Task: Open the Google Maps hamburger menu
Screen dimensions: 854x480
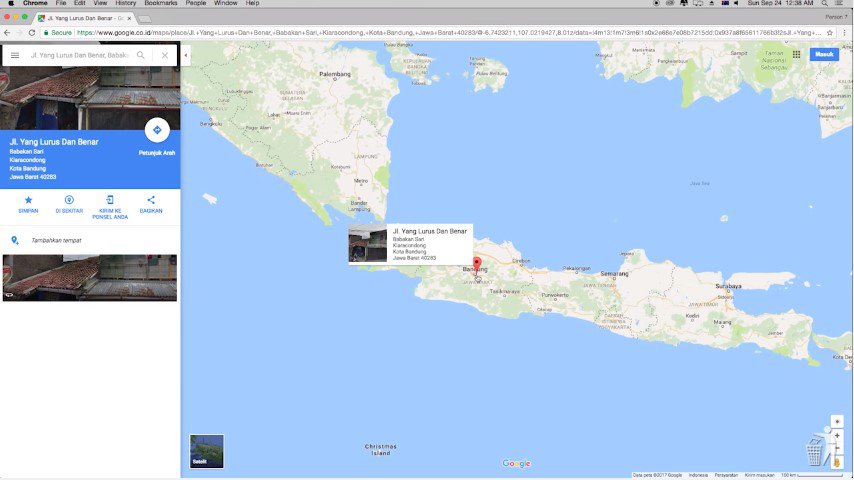Action: (15, 55)
